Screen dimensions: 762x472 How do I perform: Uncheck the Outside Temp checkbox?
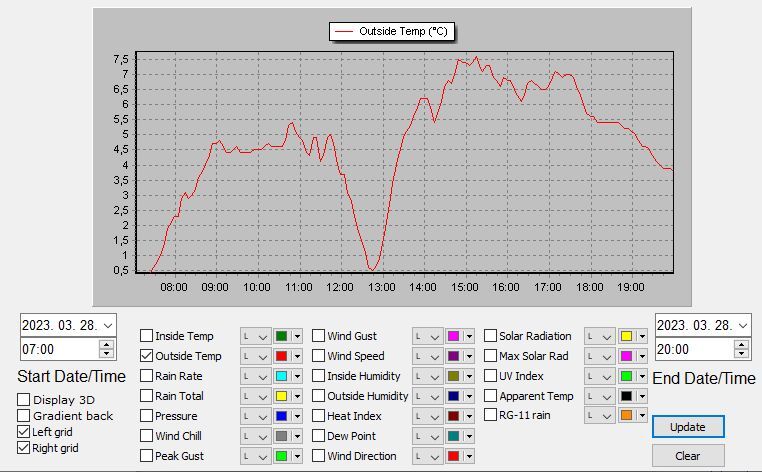coord(147,356)
